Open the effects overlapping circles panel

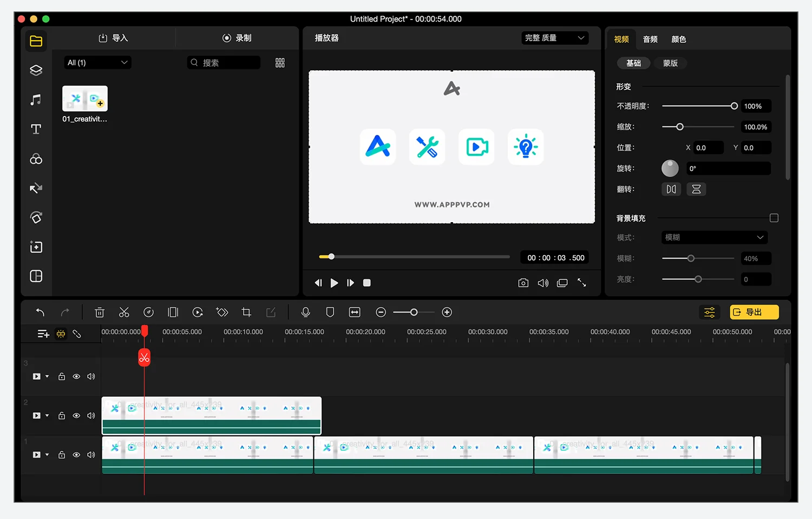36,159
